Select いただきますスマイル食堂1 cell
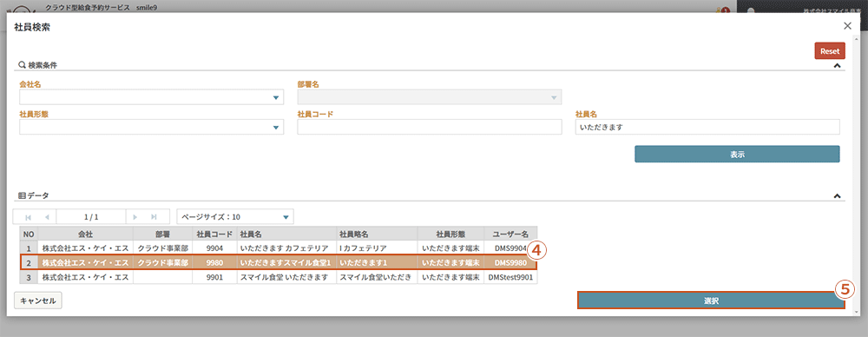868x337 pixels. (x=286, y=262)
